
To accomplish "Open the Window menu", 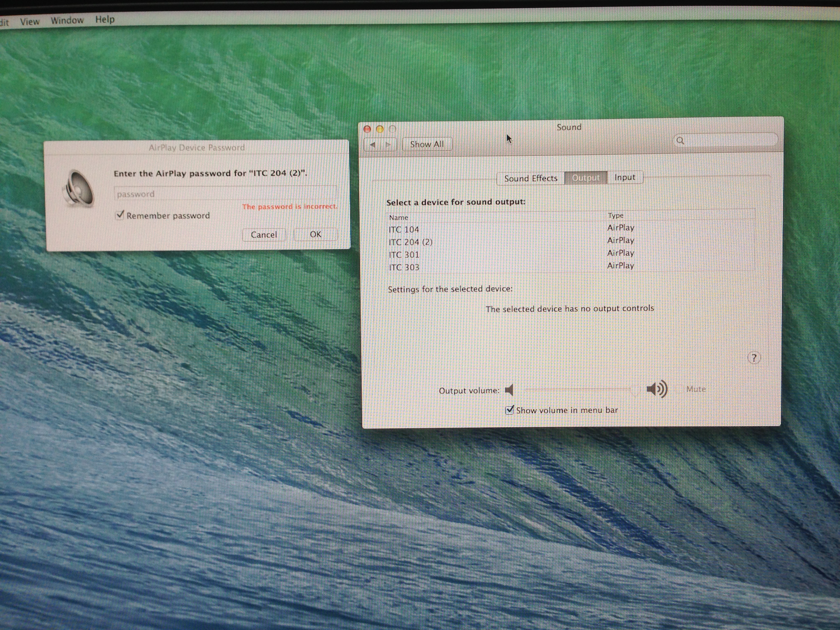I will pos(67,20).
